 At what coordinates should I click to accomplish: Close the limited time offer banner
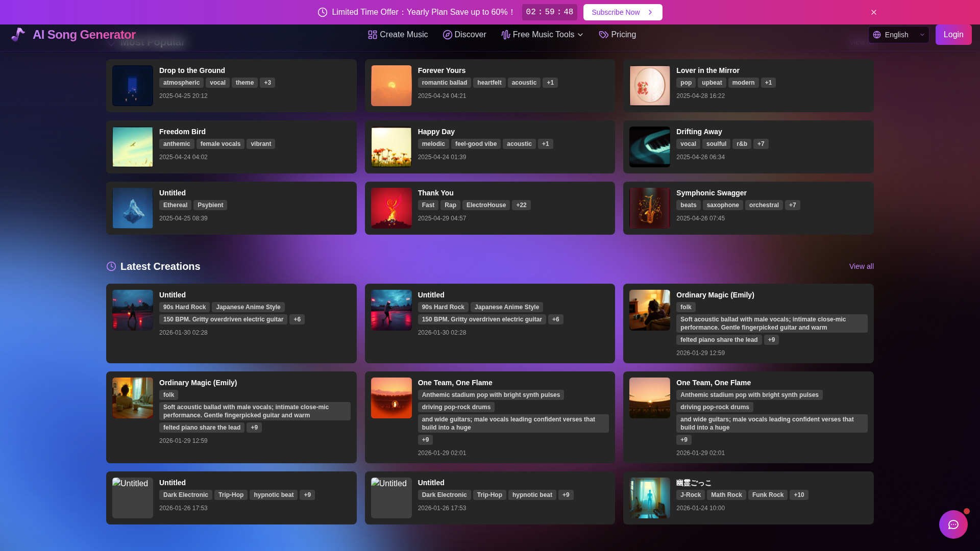(874, 12)
